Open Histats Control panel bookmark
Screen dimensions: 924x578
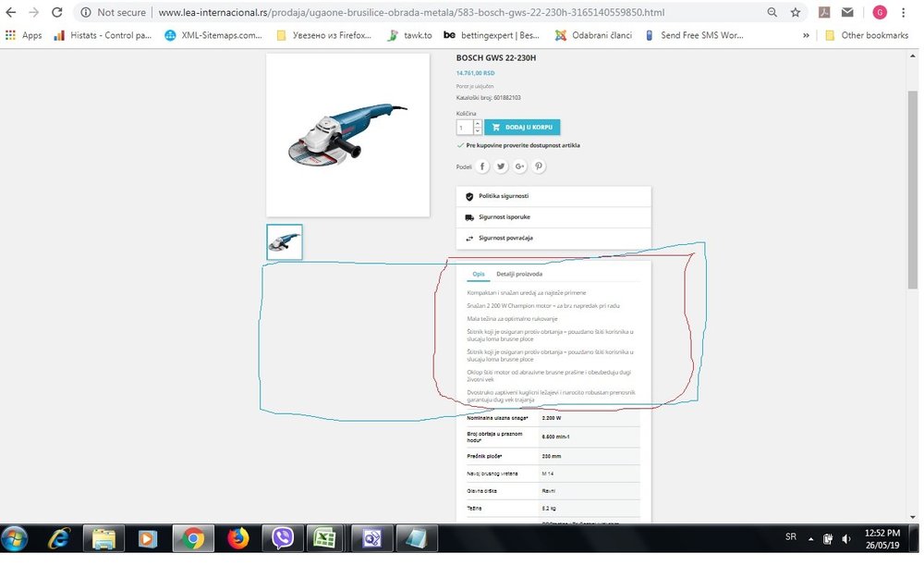pos(102,35)
